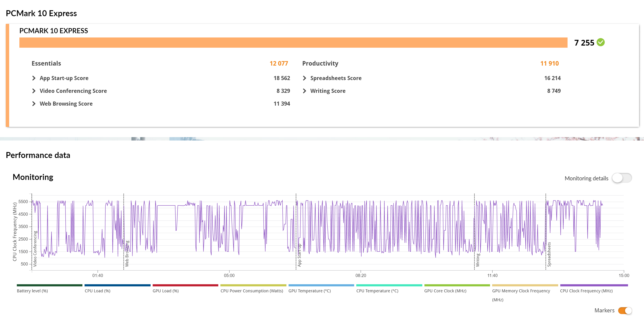The width and height of the screenshot is (644, 333).
Task: Click the Video Conferencing chart marker
Action: coord(35,249)
